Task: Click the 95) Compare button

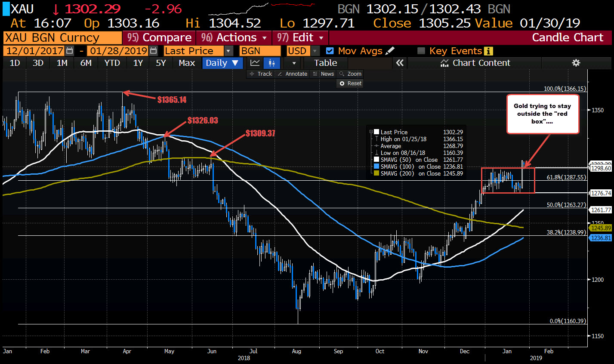Action: click(159, 37)
